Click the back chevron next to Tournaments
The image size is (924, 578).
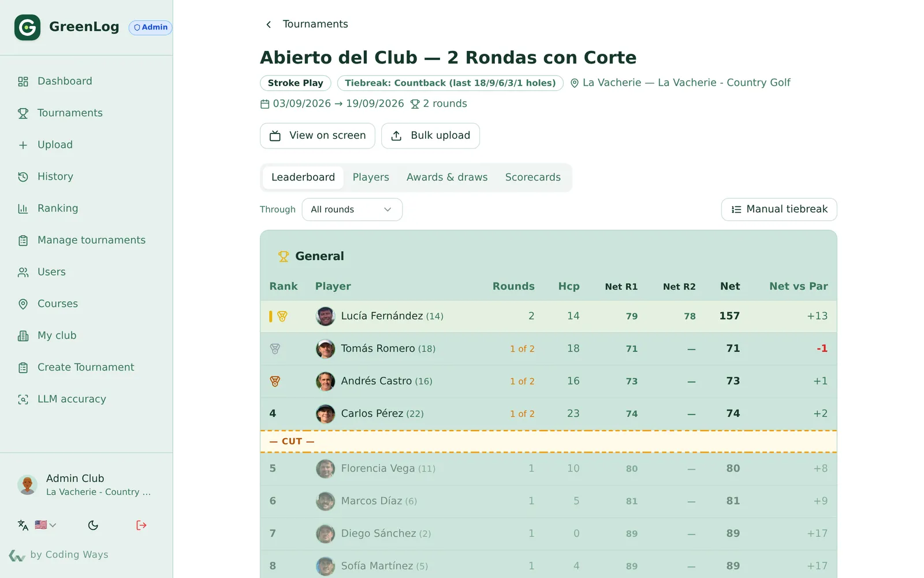click(x=269, y=24)
